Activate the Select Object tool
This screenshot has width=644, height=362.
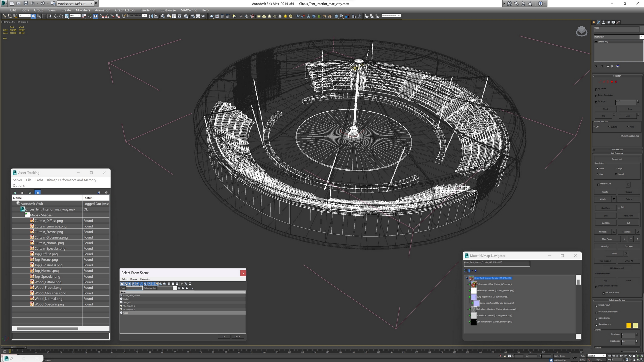34,16
